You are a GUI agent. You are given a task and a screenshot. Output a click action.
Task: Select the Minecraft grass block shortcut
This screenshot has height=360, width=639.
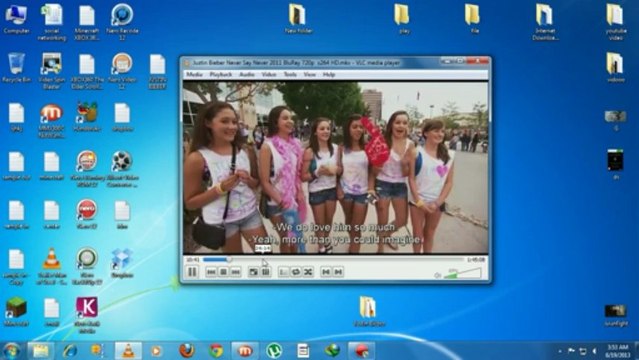tap(16, 312)
